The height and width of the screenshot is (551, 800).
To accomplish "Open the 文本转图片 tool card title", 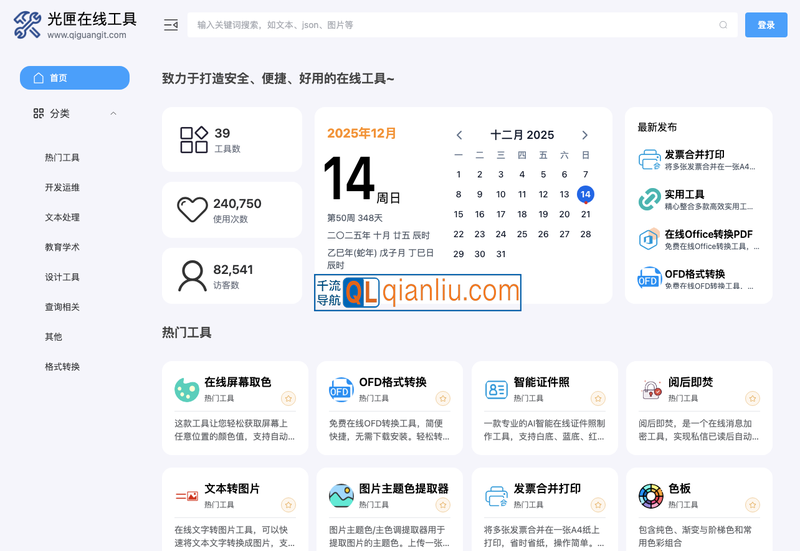I will (232, 489).
